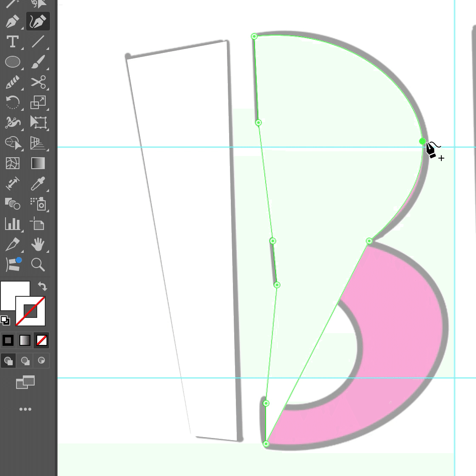Select the Pen tool
Image resolution: width=476 pixels, height=476 pixels.
coord(13,21)
